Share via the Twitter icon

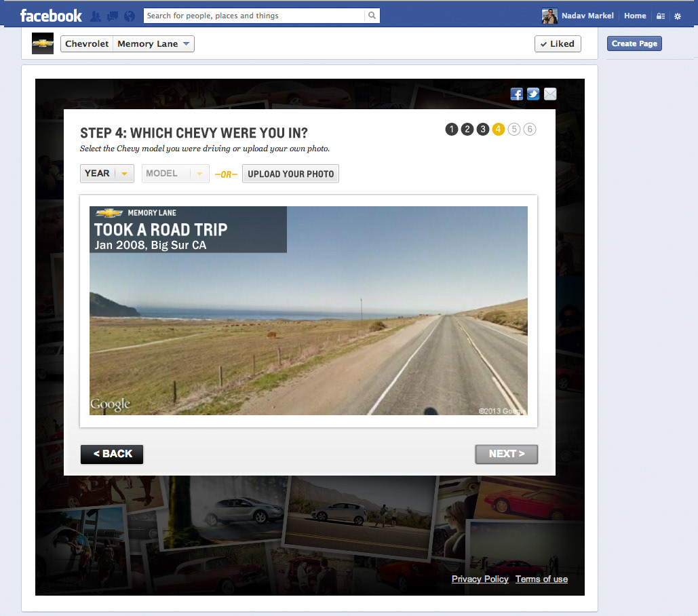tap(533, 94)
